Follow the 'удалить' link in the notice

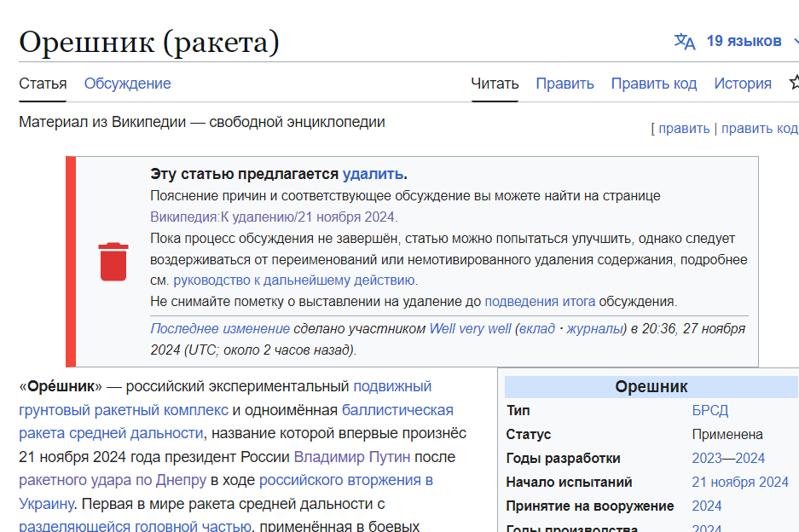(x=373, y=174)
